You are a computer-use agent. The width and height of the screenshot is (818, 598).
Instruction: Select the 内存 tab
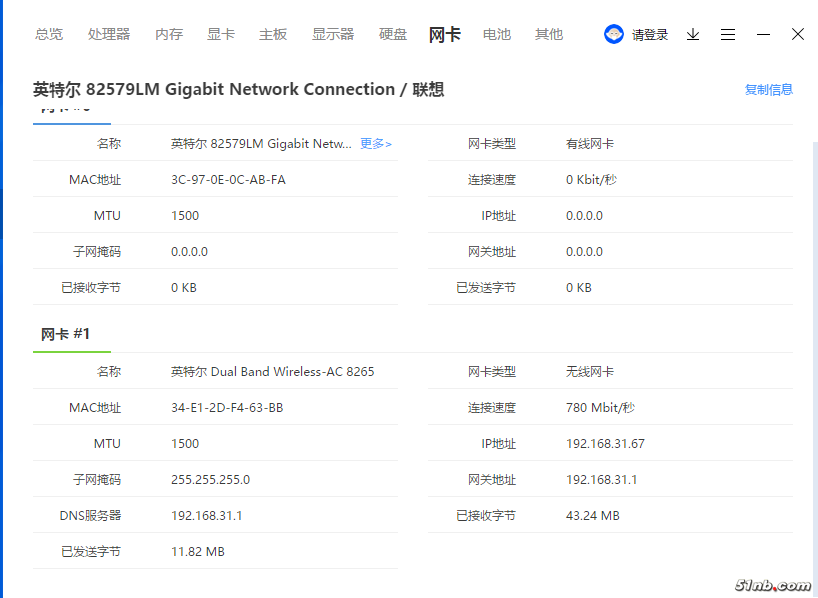[169, 34]
